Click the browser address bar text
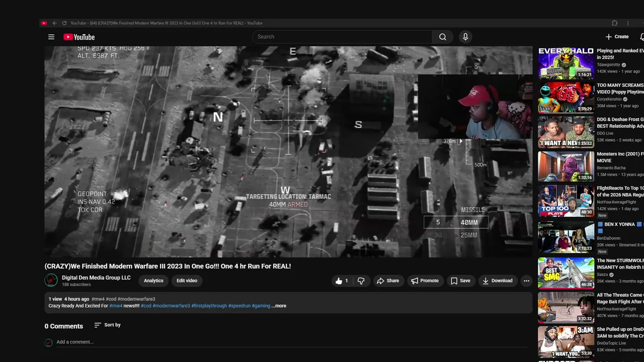 (x=167, y=23)
